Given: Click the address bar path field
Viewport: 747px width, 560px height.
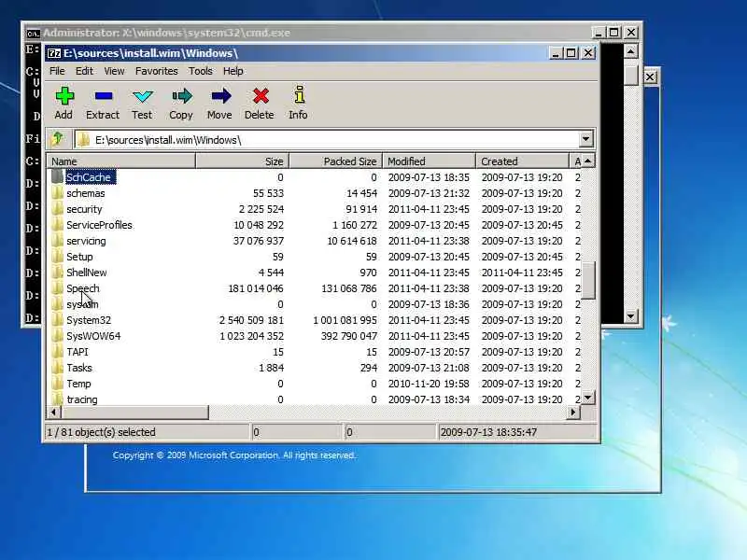Looking at the screenshot, I should tap(327, 139).
